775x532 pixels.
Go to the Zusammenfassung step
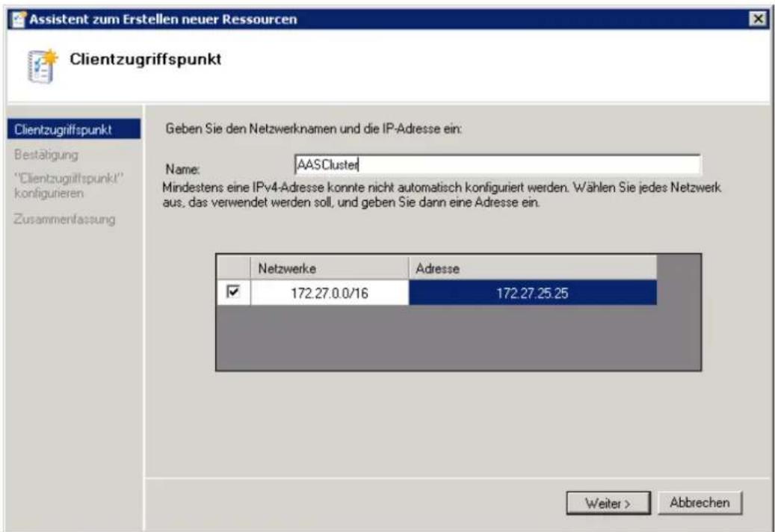point(65,219)
